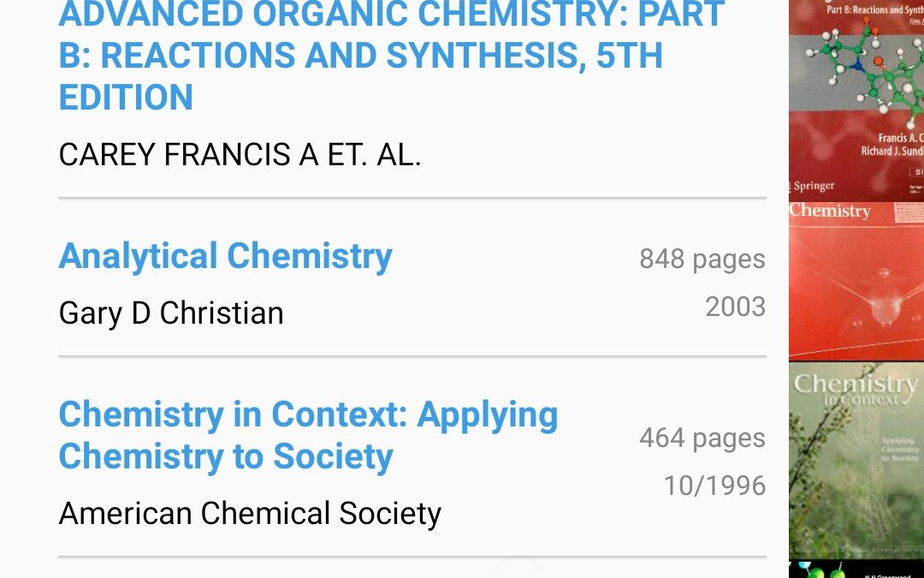Screen dimensions: 924x578
Task: Tap the 2003 publication year
Action: click(735, 307)
